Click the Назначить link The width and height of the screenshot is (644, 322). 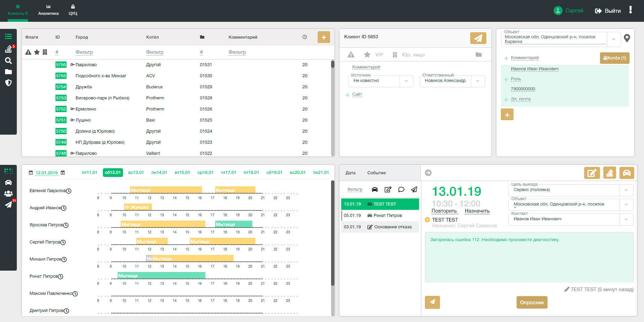477,211
